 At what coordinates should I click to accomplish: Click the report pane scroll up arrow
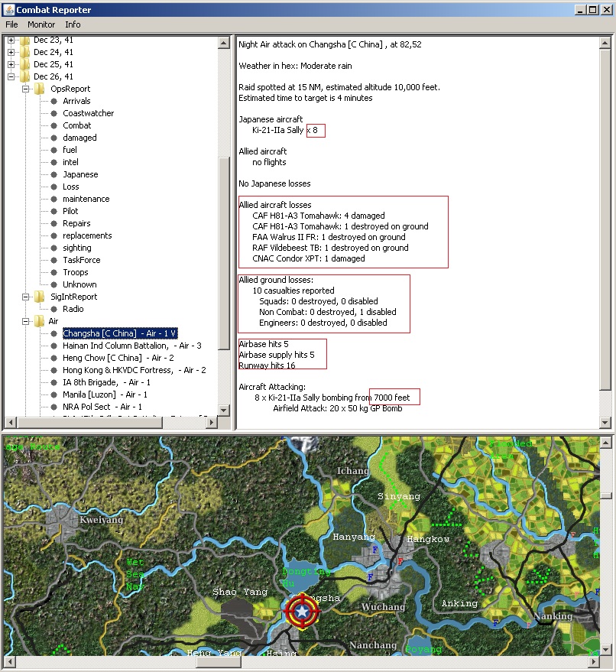[x=605, y=42]
